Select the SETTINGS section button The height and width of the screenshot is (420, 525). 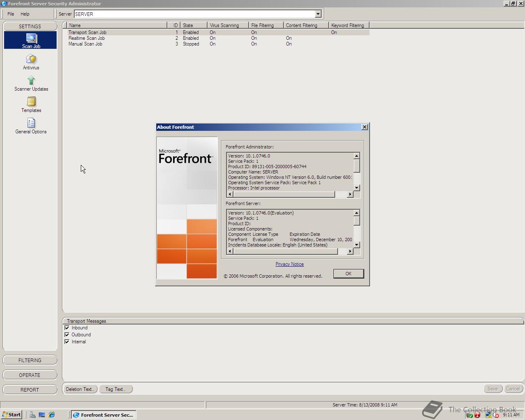30,26
